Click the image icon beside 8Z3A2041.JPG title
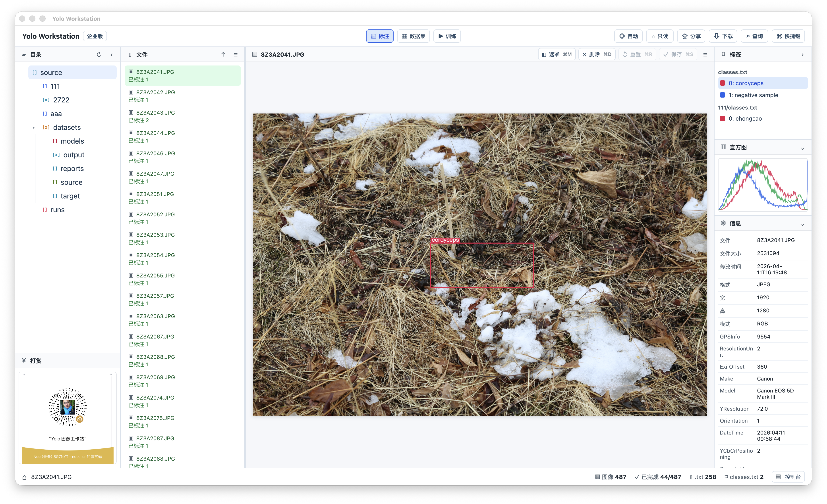 pos(255,54)
